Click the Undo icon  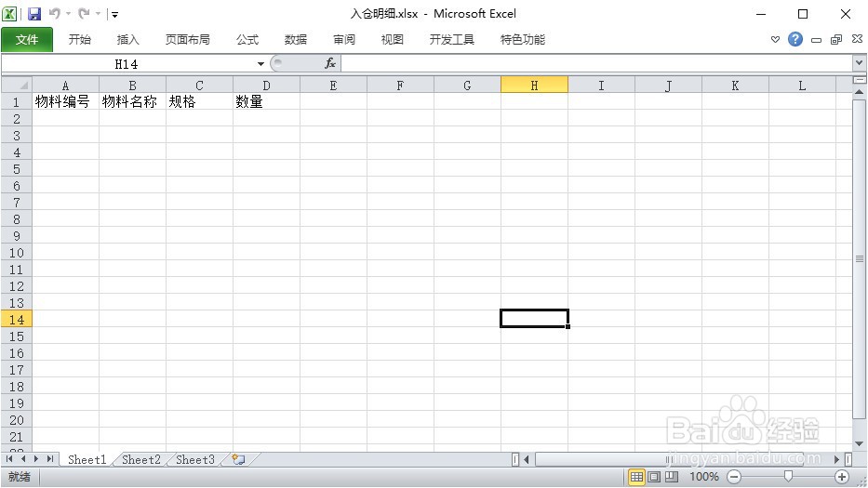54,13
